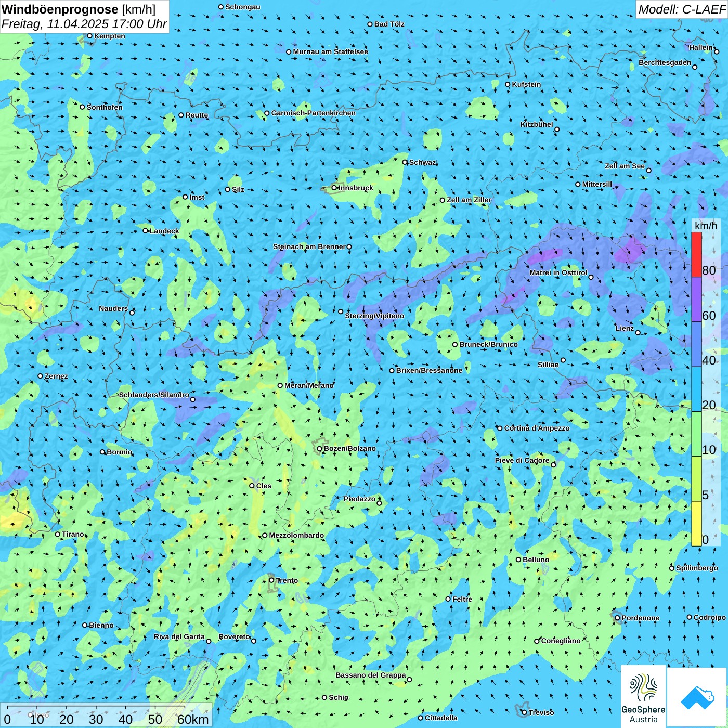Click the green 10-20 legend color
The height and width of the screenshot is (728, 728).
(x=696, y=434)
